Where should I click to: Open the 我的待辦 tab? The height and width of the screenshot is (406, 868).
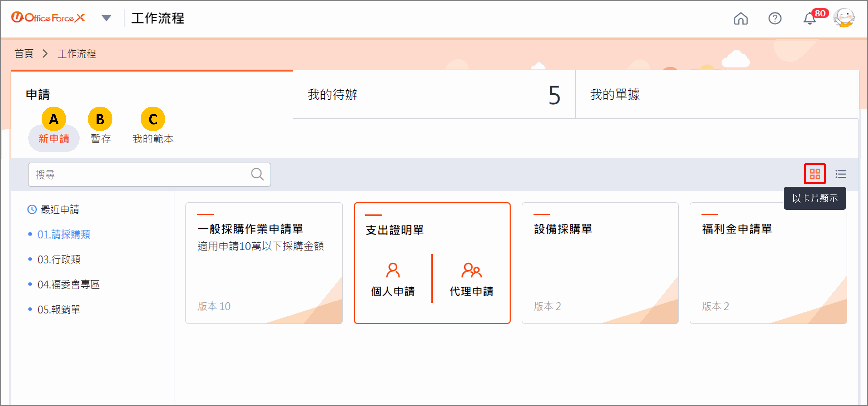(x=434, y=94)
